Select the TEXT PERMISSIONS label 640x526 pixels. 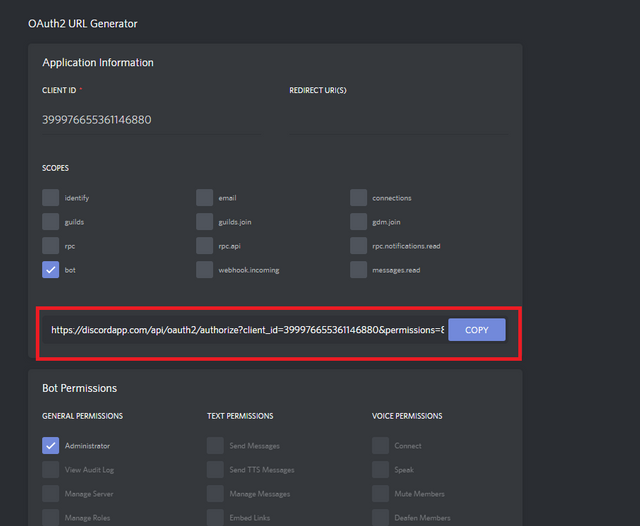coord(240,416)
